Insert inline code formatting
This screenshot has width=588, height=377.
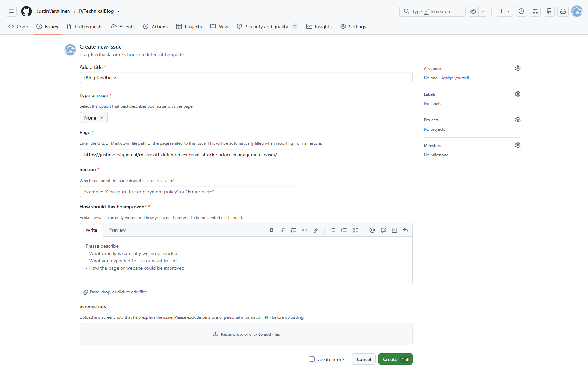[305, 230]
